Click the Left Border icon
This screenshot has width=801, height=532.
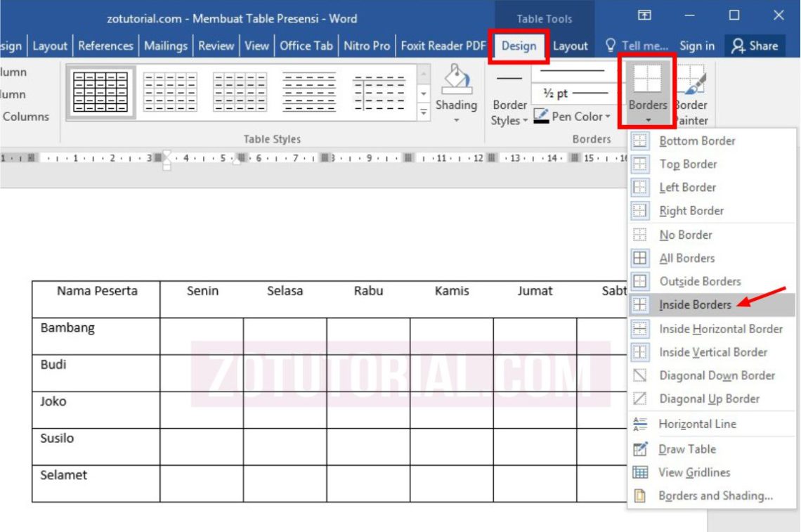[639, 187]
